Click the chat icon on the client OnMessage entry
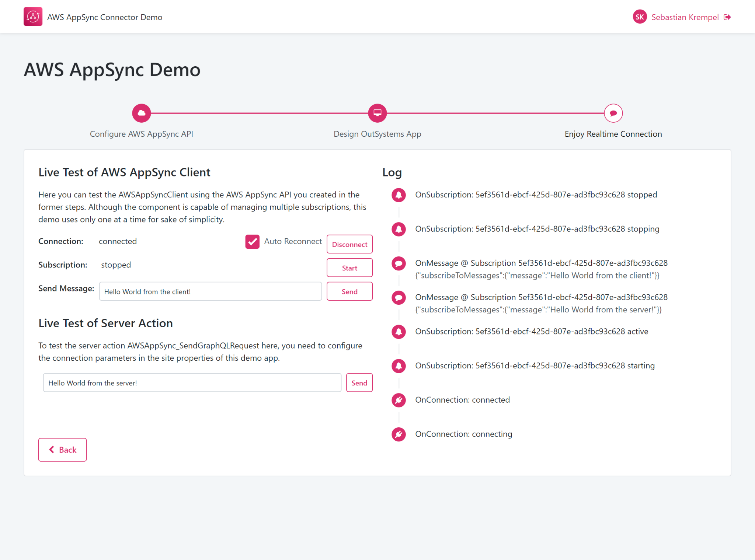This screenshot has width=755, height=560. click(x=399, y=264)
